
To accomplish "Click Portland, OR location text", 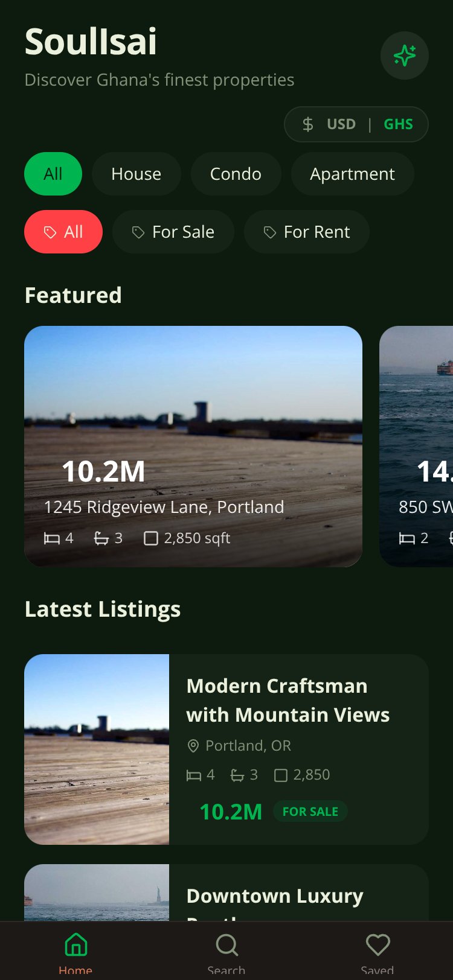I will point(248,746).
